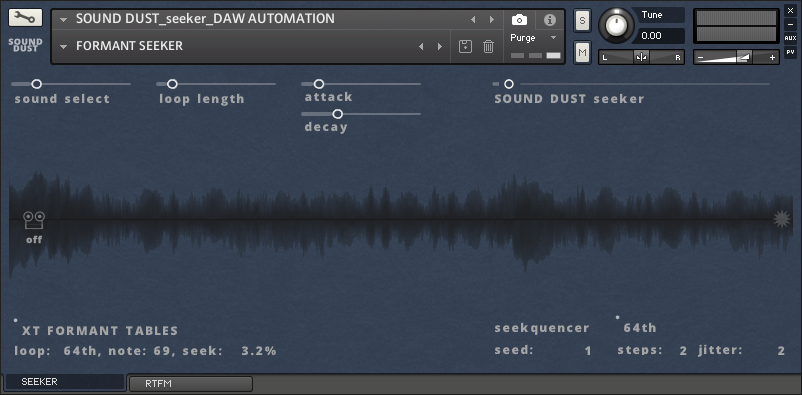This screenshot has width=802, height=395.
Task: Click the volume slider handle
Action: tap(744, 57)
